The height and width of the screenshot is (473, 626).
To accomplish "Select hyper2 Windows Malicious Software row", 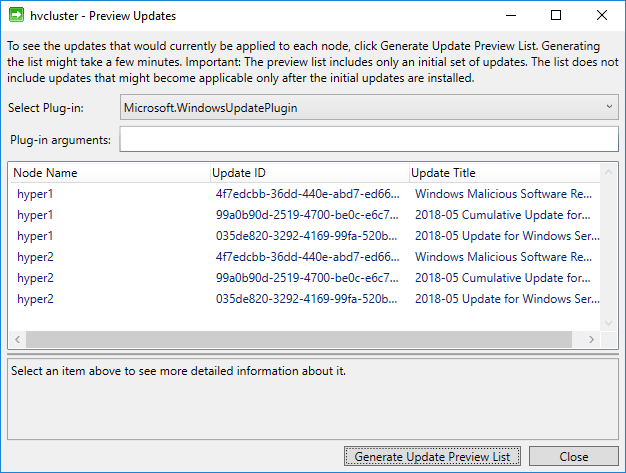I will [305, 257].
